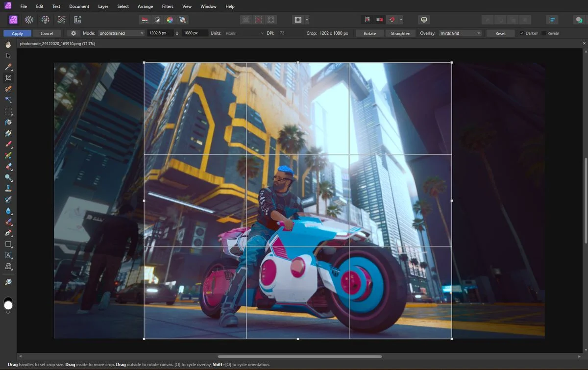The width and height of the screenshot is (588, 370).
Task: Open the Filters menu
Action: 168,6
